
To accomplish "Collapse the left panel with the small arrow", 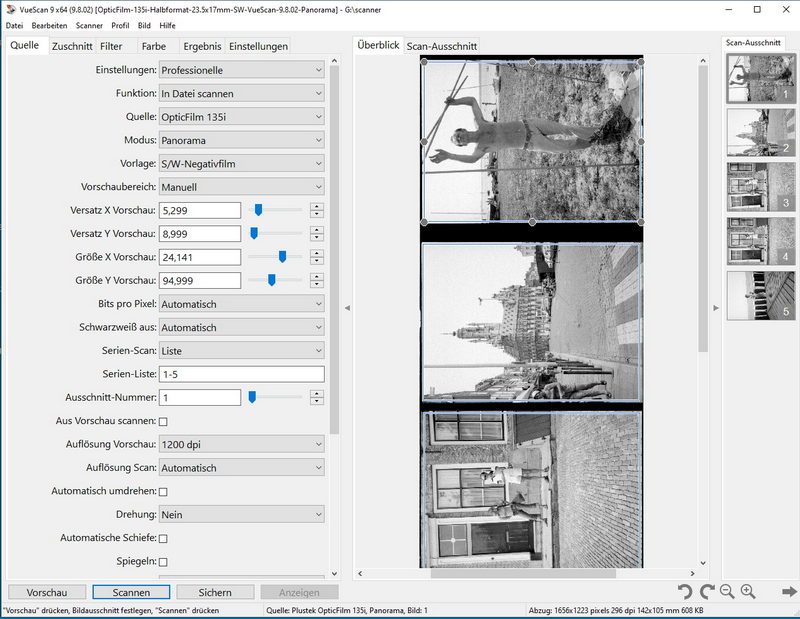I will point(347,308).
